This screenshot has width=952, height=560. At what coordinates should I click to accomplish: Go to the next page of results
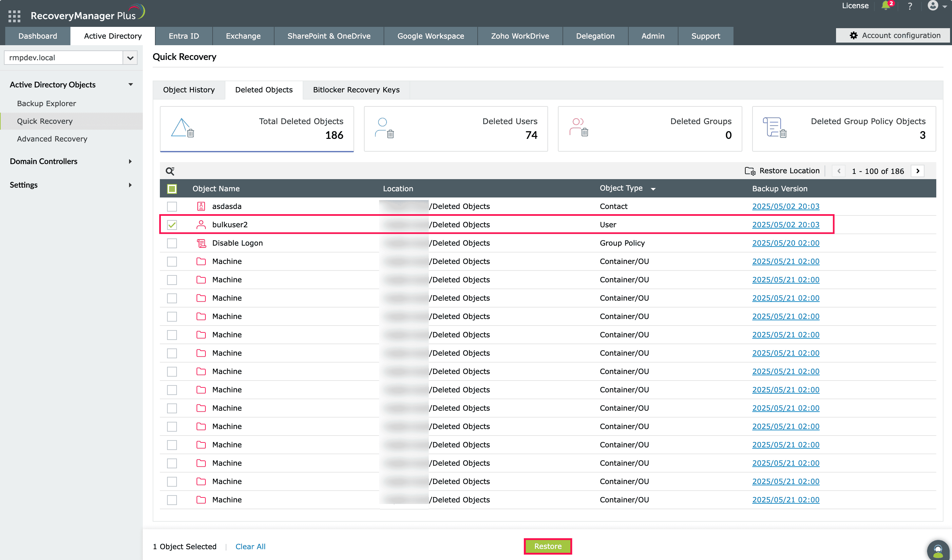point(918,171)
